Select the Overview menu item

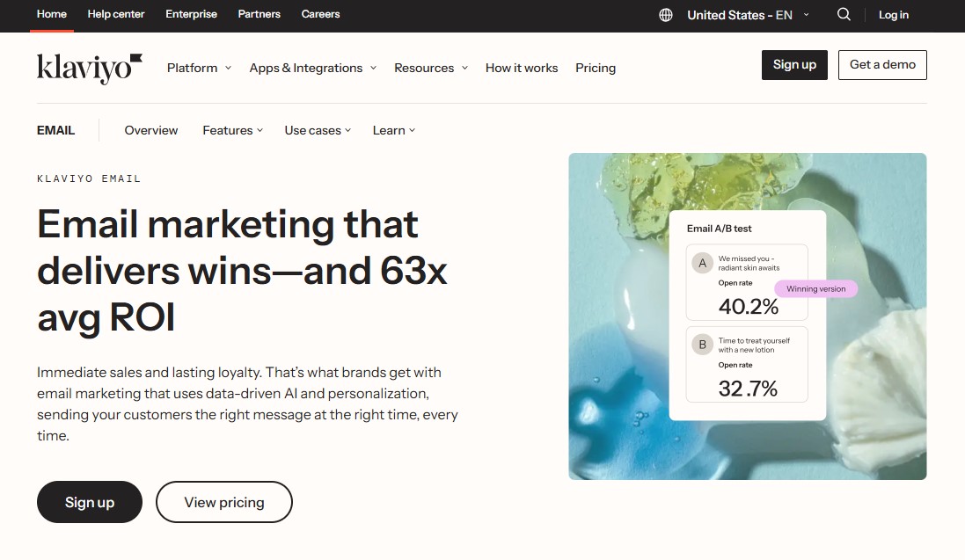tap(151, 130)
